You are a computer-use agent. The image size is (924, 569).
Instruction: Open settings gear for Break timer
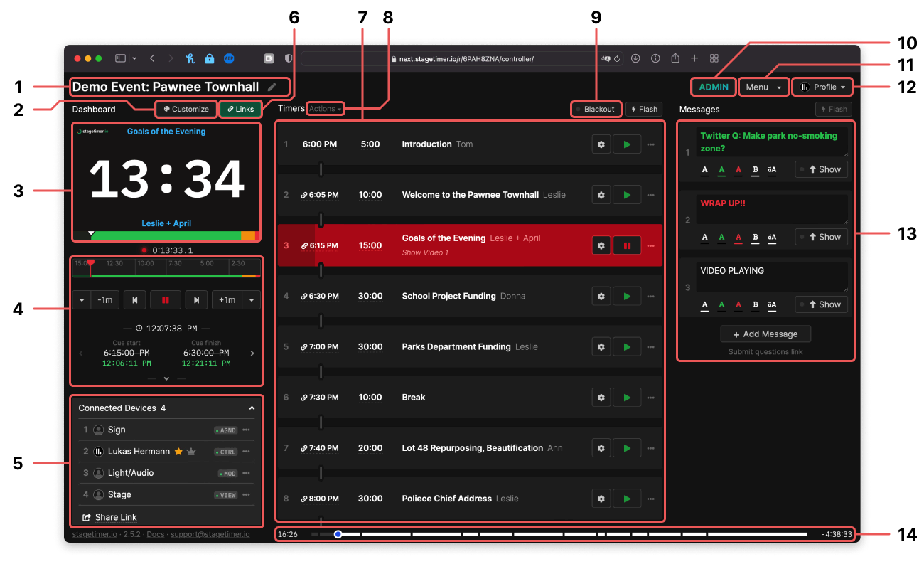coord(601,398)
